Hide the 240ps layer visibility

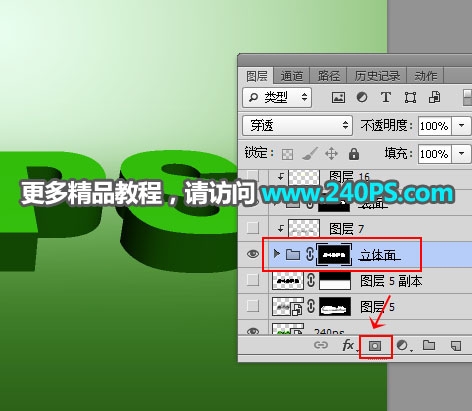click(253, 331)
